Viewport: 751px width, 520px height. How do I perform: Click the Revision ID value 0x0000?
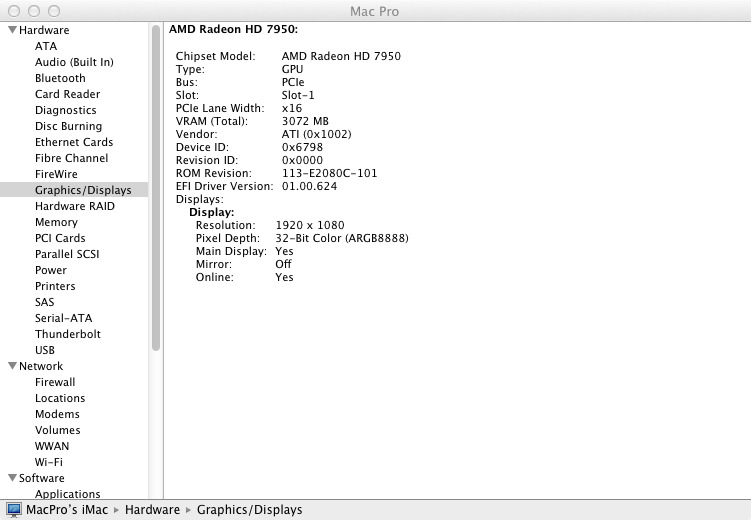click(x=302, y=160)
